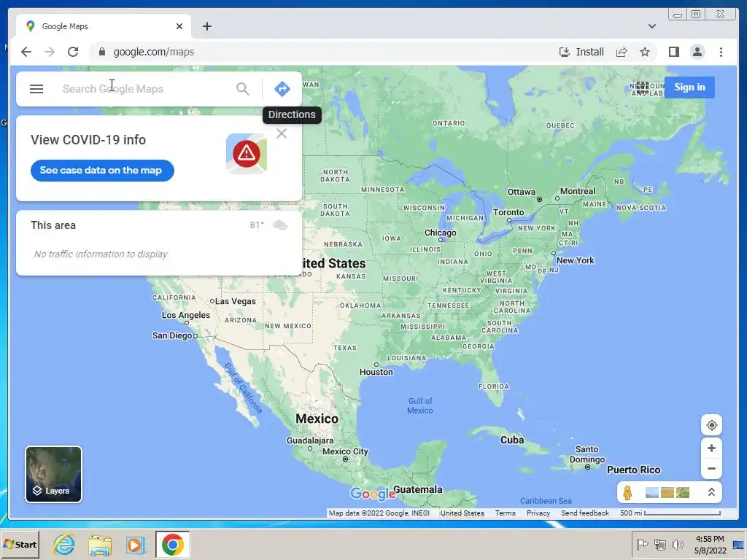This screenshot has height=560, width=747.
Task: Click the Houston label on map
Action: coord(376,372)
